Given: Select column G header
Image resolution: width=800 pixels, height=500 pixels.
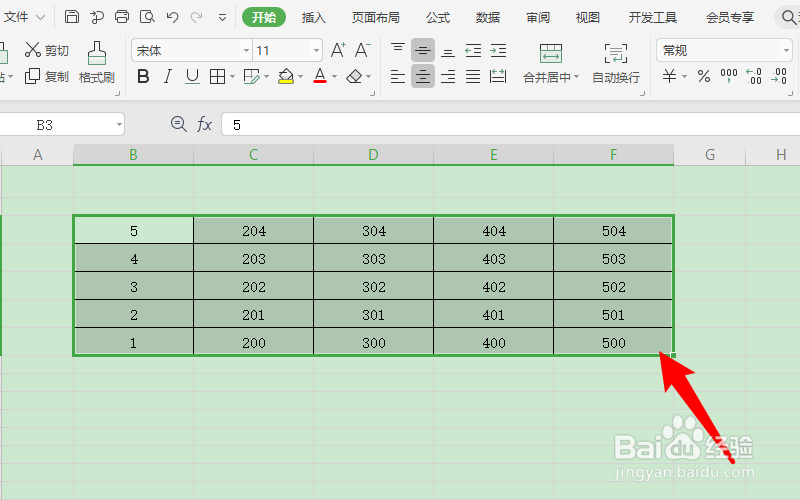Looking at the screenshot, I should pyautogui.click(x=710, y=155).
